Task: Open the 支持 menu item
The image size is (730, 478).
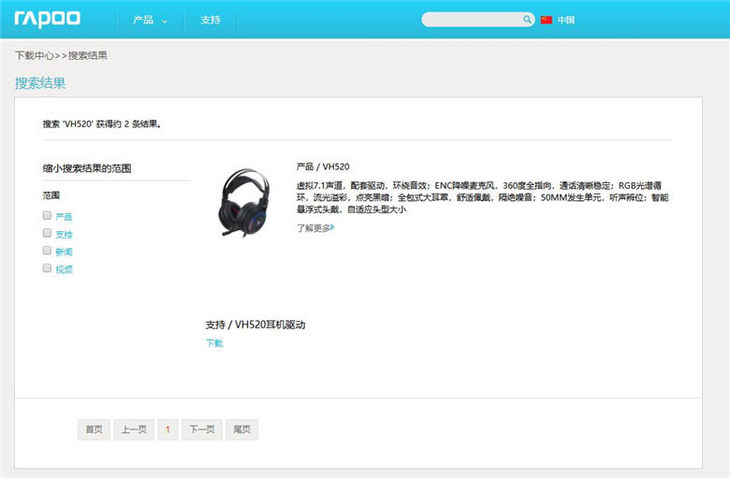Action: click(210, 20)
